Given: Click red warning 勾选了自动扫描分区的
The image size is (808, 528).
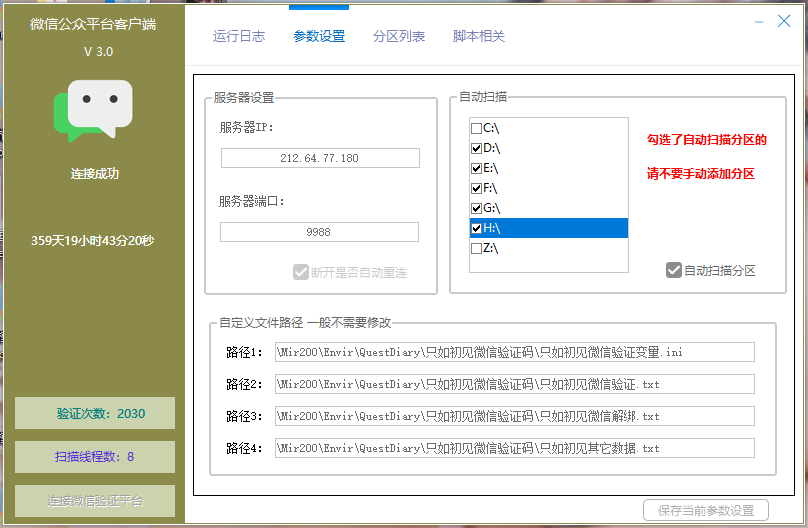Looking at the screenshot, I should (x=706, y=140).
